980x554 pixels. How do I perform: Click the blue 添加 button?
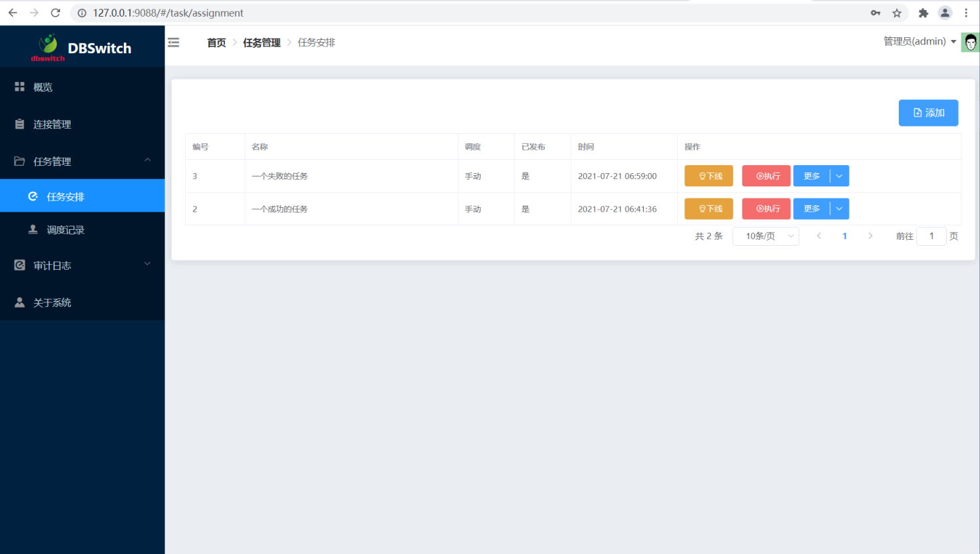(x=928, y=113)
